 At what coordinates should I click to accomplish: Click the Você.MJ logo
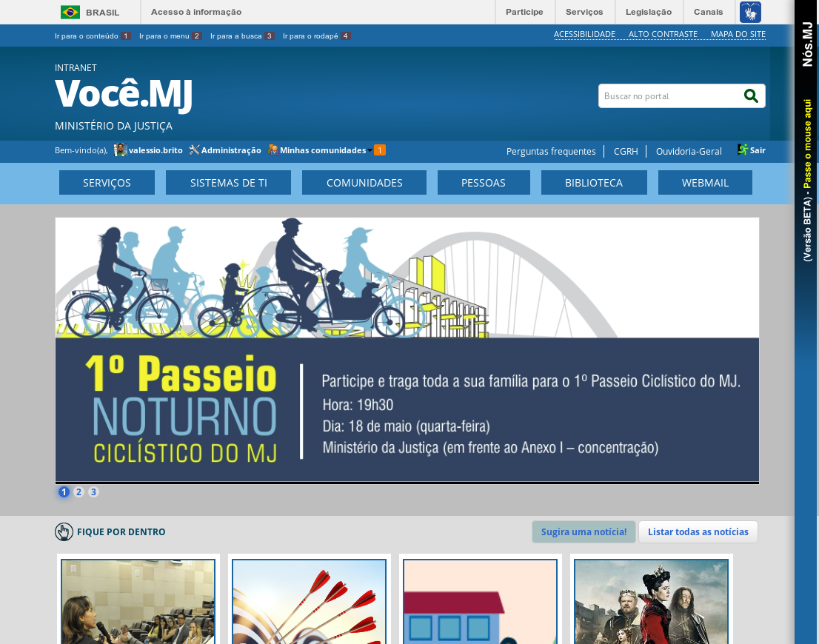[124, 95]
